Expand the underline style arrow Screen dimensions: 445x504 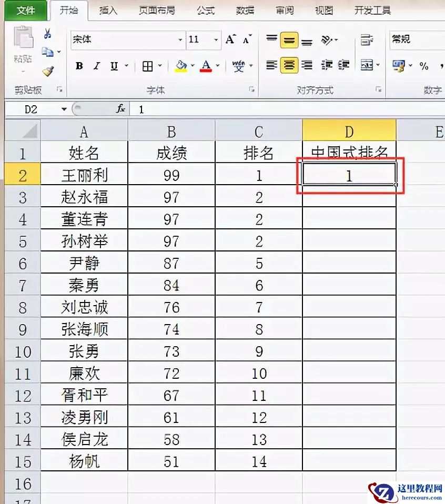pos(127,66)
